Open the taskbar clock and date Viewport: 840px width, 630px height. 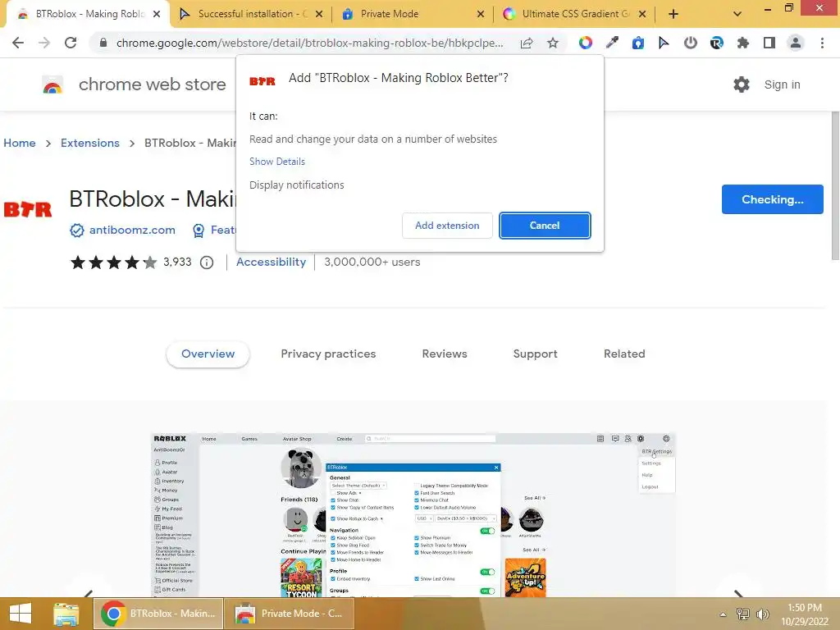(x=805, y=614)
